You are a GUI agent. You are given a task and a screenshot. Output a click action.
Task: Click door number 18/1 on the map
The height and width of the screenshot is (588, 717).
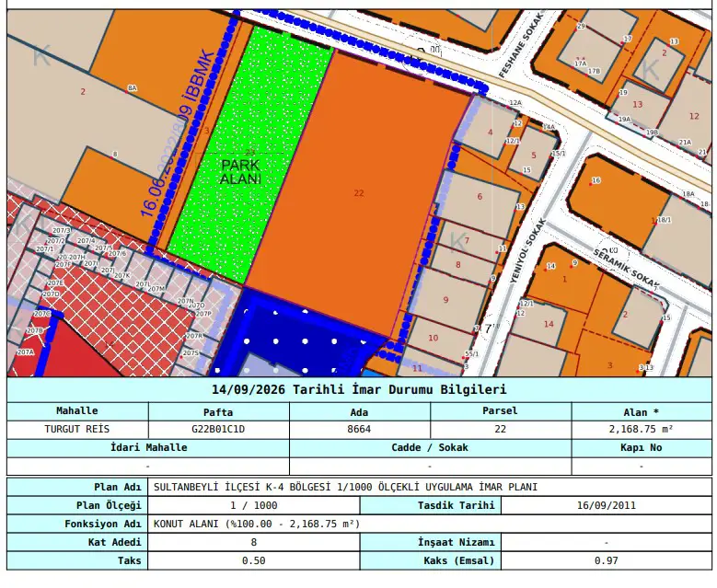[664, 220]
